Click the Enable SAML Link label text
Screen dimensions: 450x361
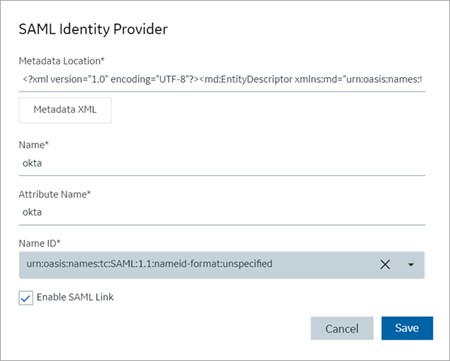75,297
